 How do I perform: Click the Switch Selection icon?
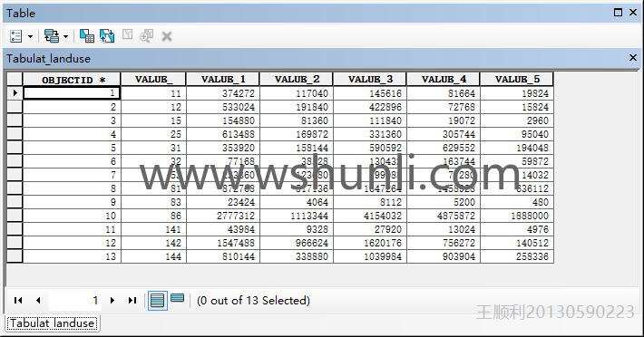click(x=107, y=36)
